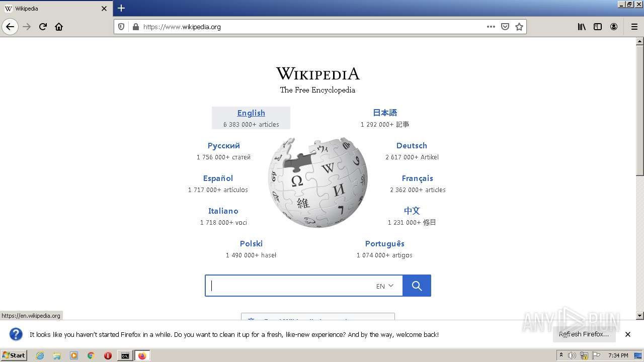Reload the current page
The width and height of the screenshot is (644, 362).
(x=43, y=27)
